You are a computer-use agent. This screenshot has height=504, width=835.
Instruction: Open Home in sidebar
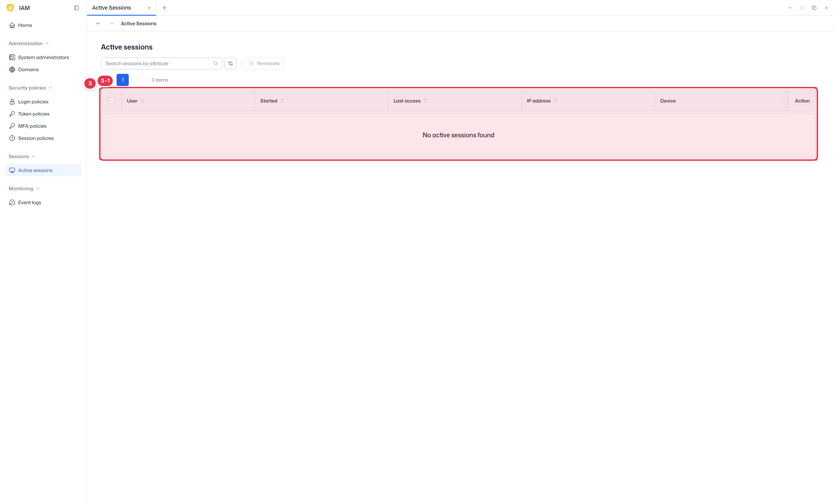43,25
